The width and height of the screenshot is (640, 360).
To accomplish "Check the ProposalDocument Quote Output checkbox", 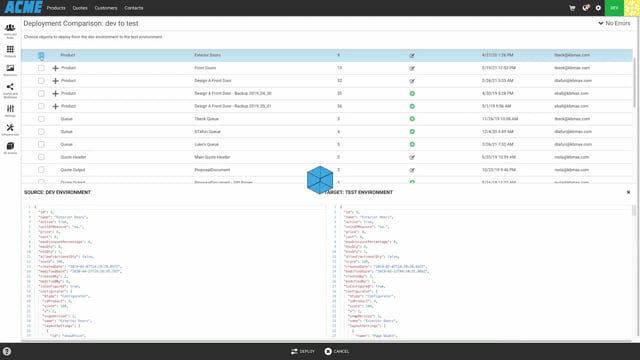I will click(41, 169).
